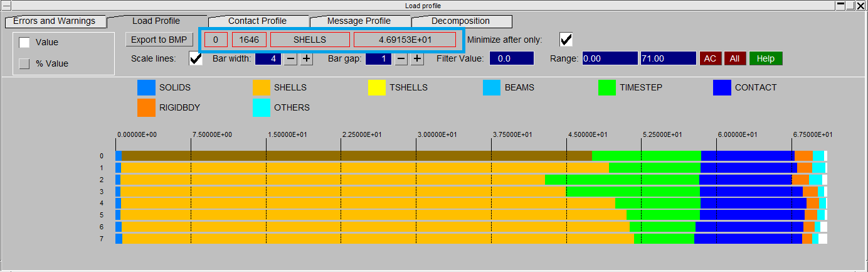This screenshot has height=272, width=868.
Task: Click the CONTACT blue legend swatch
Action: click(x=722, y=88)
